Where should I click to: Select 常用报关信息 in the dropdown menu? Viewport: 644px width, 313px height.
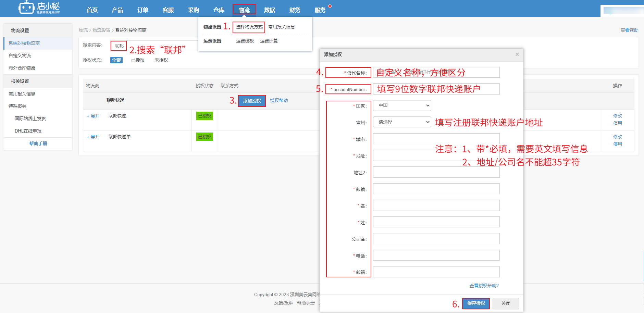pos(282,27)
